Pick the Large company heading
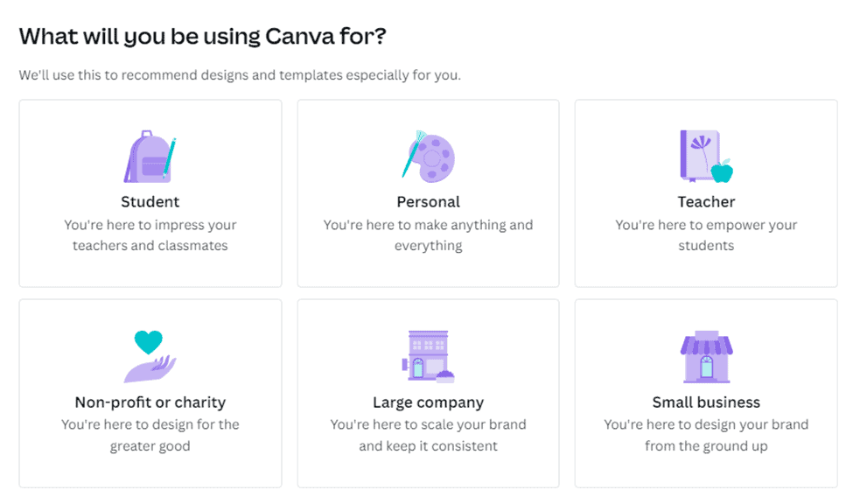The width and height of the screenshot is (853, 504). tap(428, 402)
